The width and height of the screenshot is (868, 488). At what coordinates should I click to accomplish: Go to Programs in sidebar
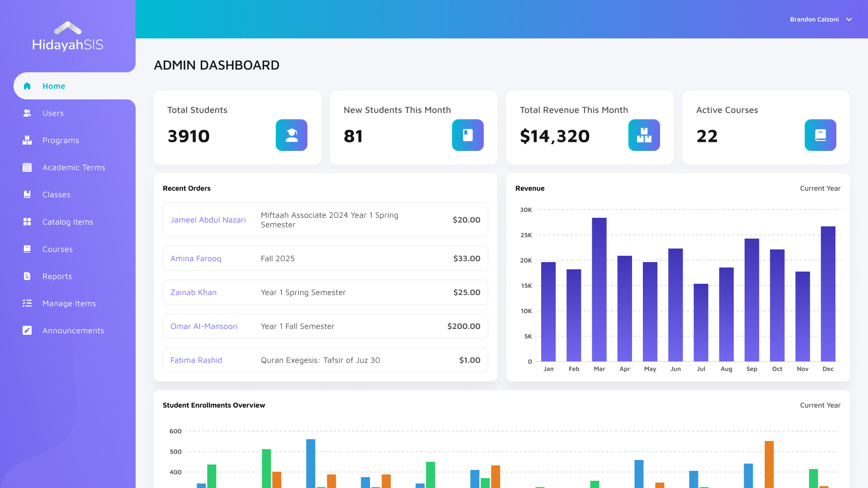pos(61,140)
